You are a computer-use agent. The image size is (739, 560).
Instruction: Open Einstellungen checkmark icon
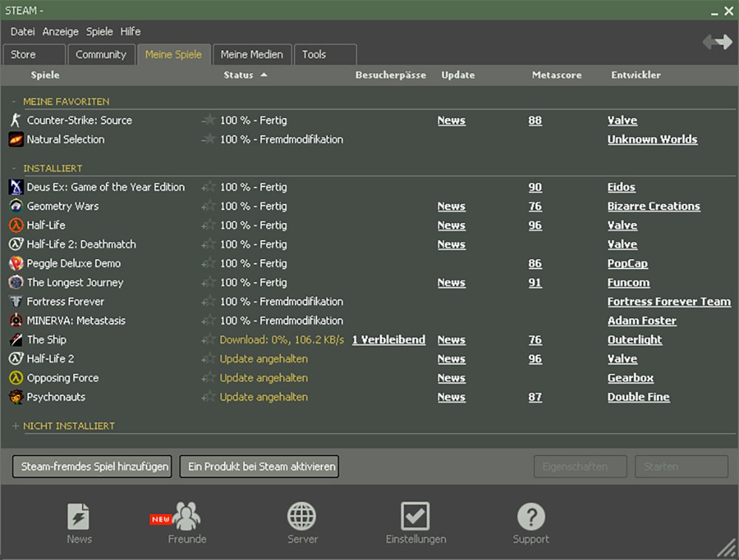click(415, 516)
